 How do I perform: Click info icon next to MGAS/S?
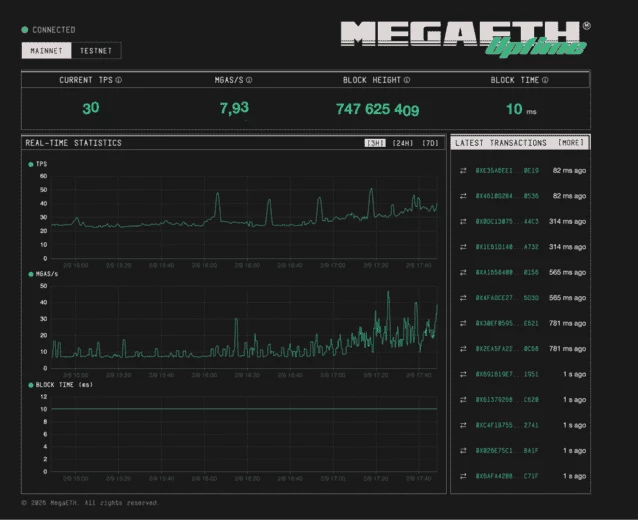(x=249, y=80)
